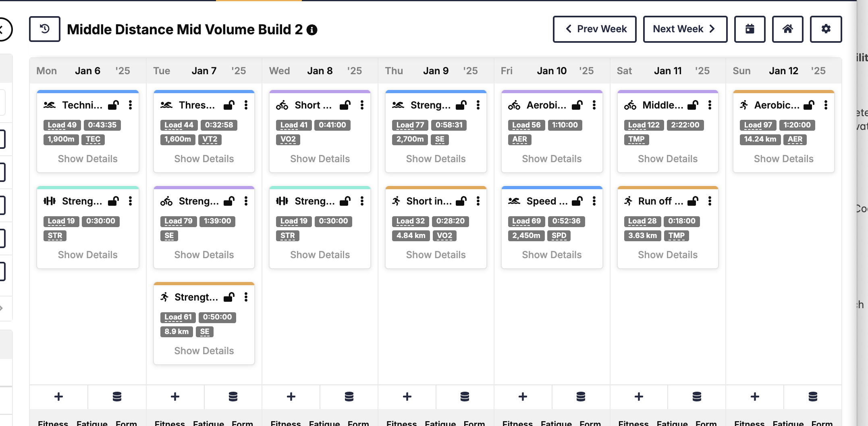Viewport: 868px width, 426px height.
Task: Toggle lock on Monday Technique swim workout
Action: pyautogui.click(x=114, y=105)
